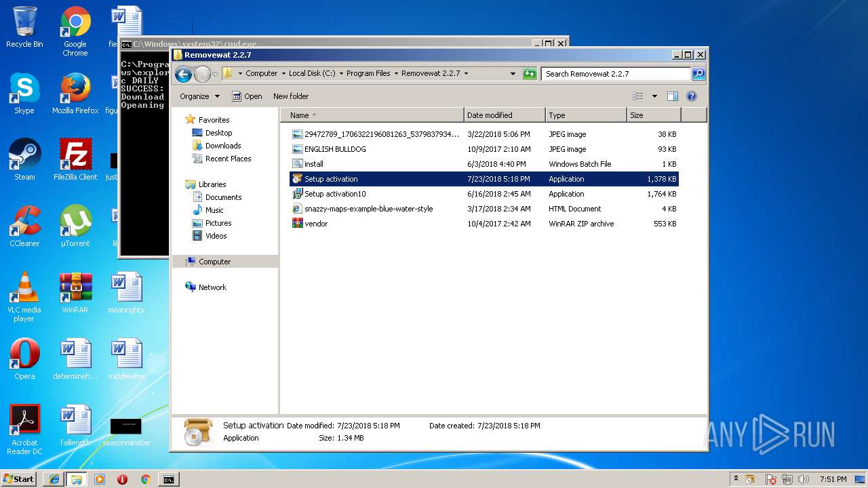
Task: Launch FileZilla Client shortcut
Action: 75,160
